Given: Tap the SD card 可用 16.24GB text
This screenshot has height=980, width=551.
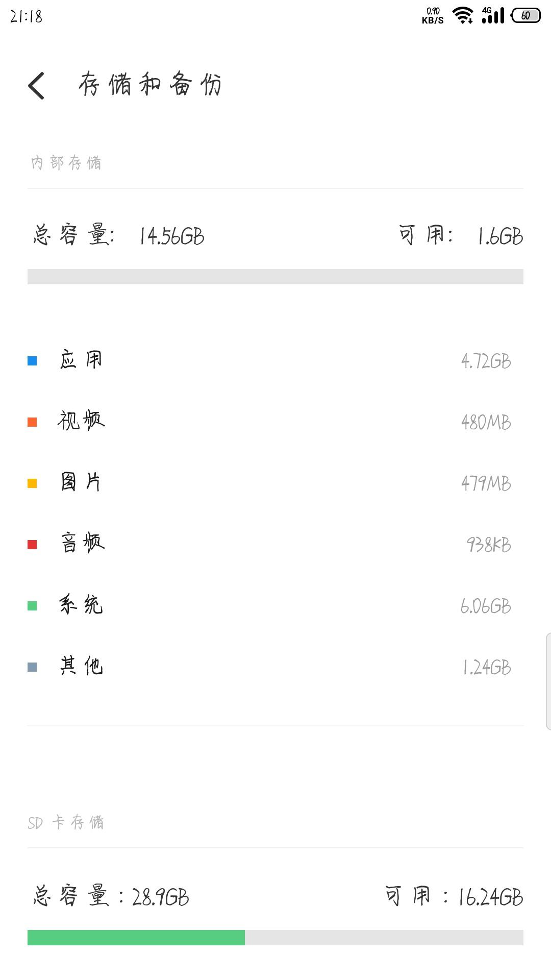Looking at the screenshot, I should [454, 897].
